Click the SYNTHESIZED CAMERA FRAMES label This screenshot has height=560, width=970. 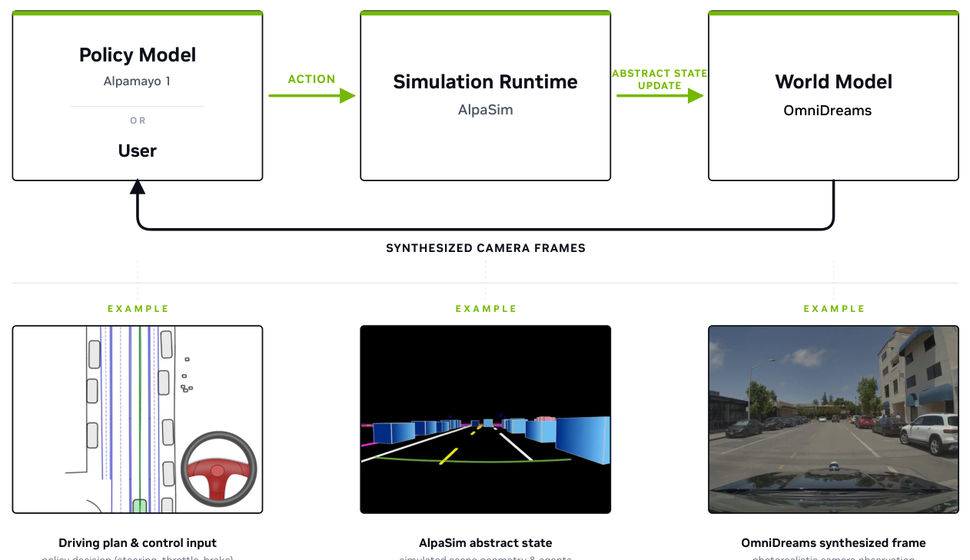click(486, 248)
